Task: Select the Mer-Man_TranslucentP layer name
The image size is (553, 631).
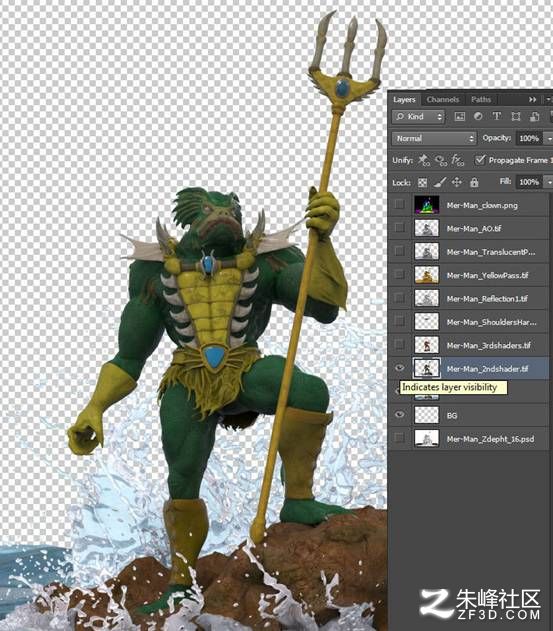Action: tap(491, 252)
